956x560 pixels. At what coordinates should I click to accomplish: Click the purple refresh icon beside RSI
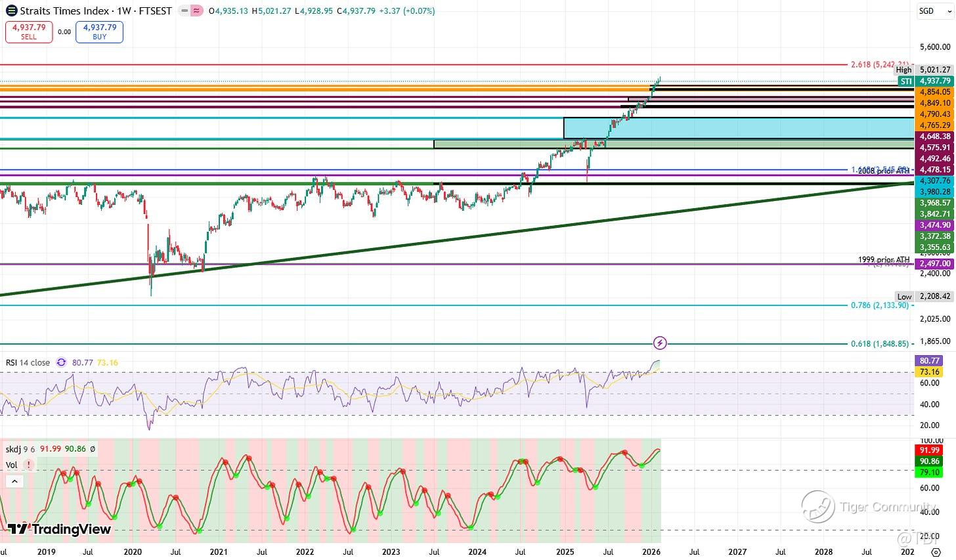pos(61,362)
